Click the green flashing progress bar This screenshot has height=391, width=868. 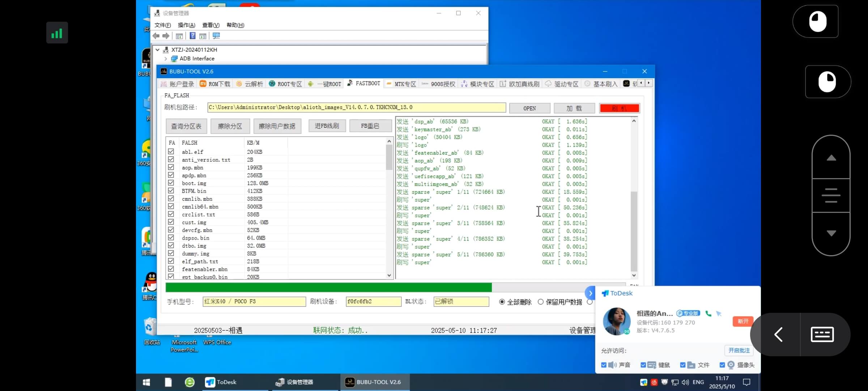328,287
